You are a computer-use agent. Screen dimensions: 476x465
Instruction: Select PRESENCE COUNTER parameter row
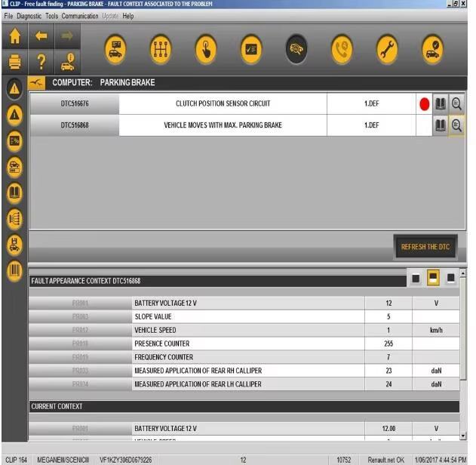pos(244,343)
